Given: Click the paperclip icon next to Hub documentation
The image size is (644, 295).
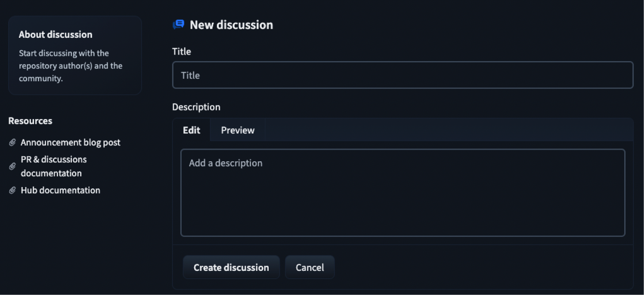Looking at the screenshot, I should [12, 190].
